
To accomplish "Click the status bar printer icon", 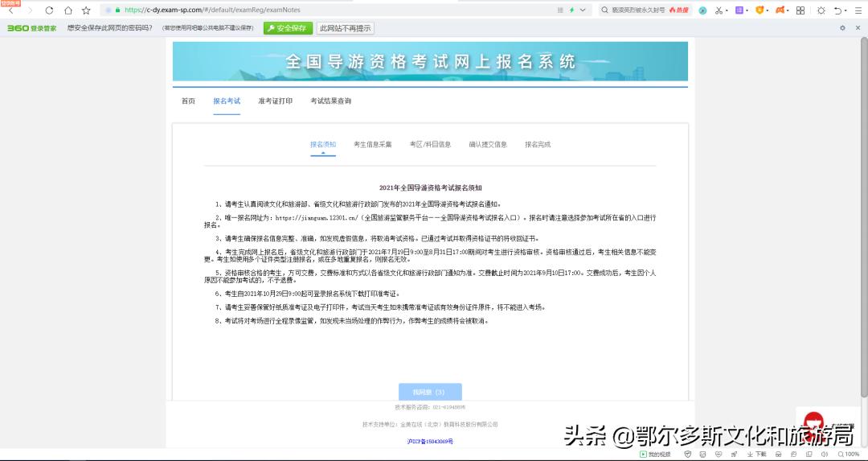I will point(778,455).
